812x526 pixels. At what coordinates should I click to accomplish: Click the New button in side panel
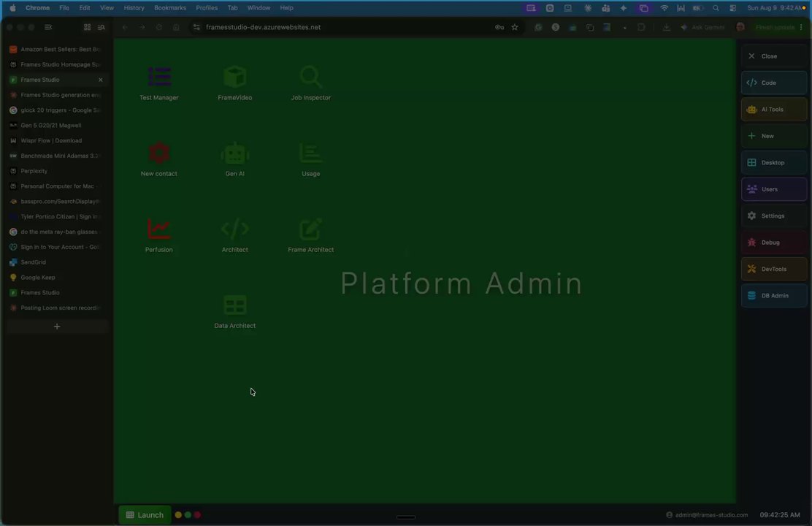click(x=774, y=136)
